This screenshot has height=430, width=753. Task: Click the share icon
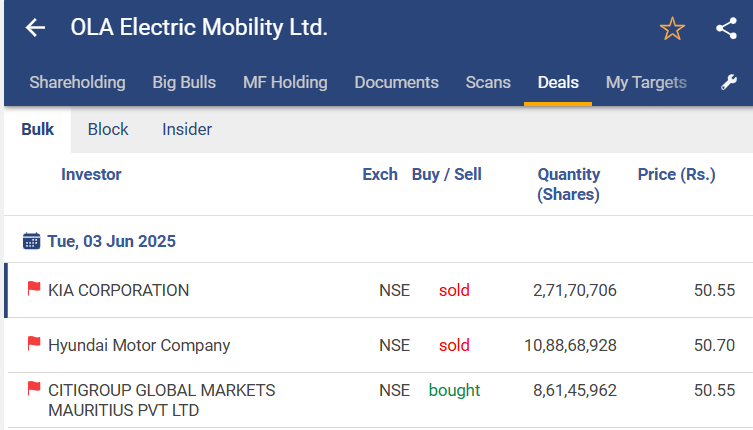[x=726, y=28]
